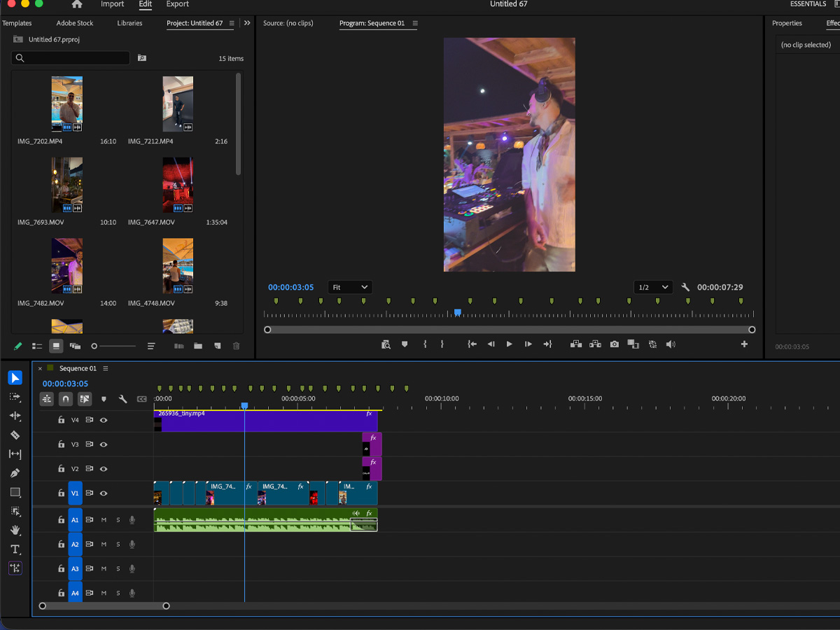
Task: Select the Hand tool
Action: click(15, 530)
